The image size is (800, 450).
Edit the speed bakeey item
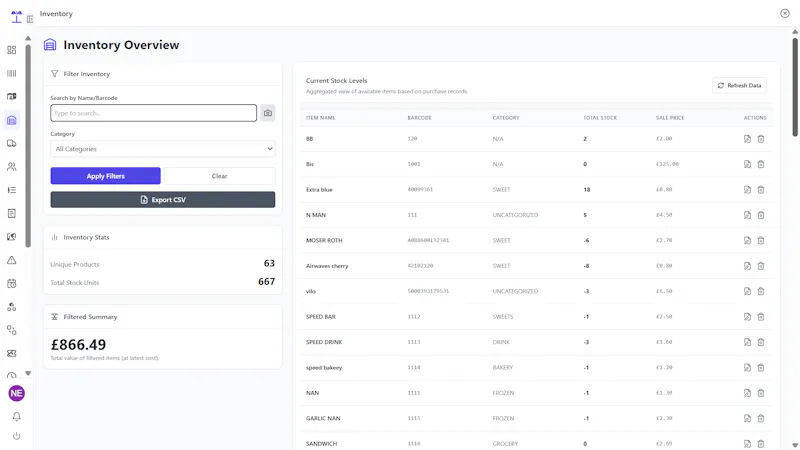click(747, 367)
